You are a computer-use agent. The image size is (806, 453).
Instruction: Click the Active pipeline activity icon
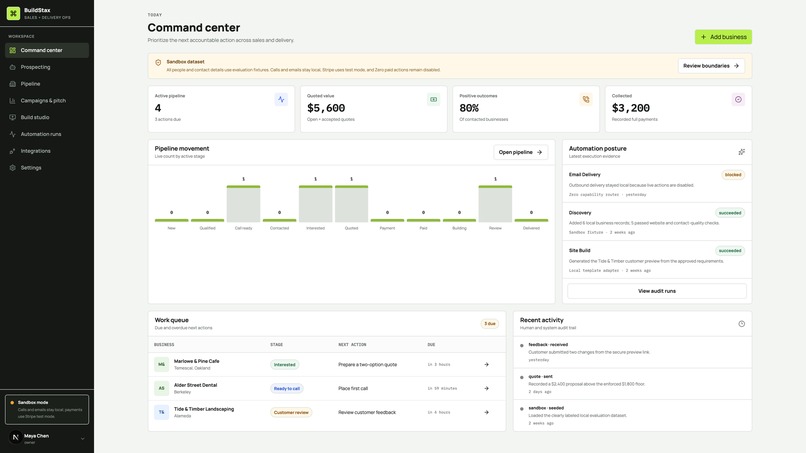click(x=281, y=99)
